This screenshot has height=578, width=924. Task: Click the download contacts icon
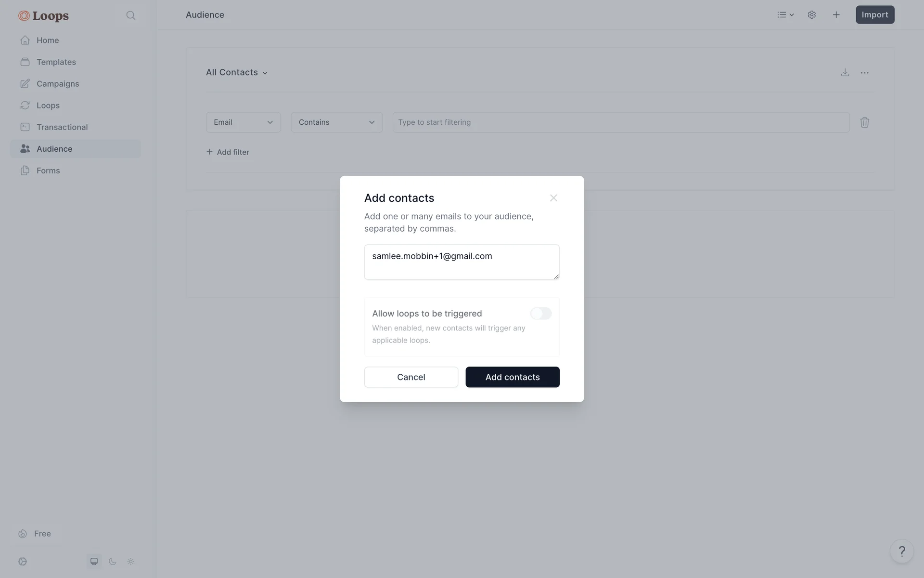[845, 73]
